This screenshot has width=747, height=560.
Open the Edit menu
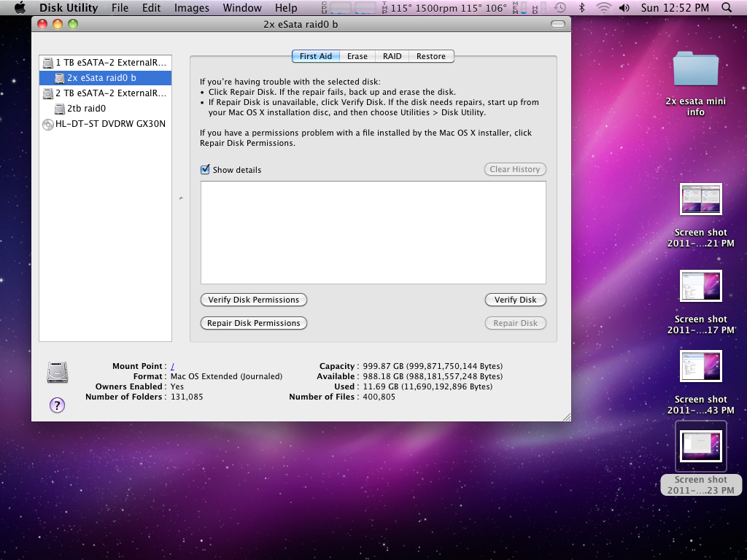point(151,7)
